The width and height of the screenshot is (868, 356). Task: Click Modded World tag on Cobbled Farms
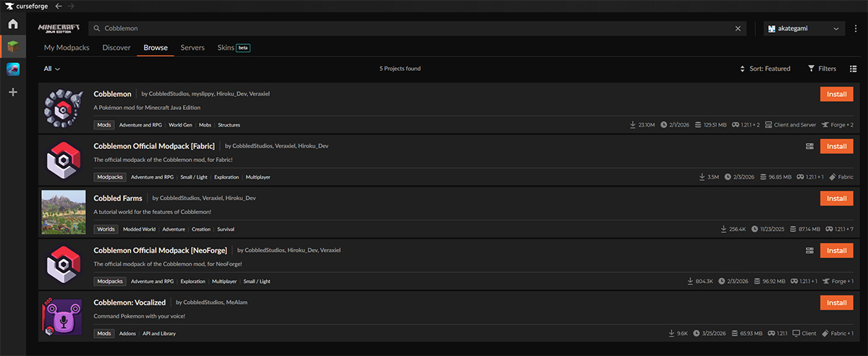(139, 229)
